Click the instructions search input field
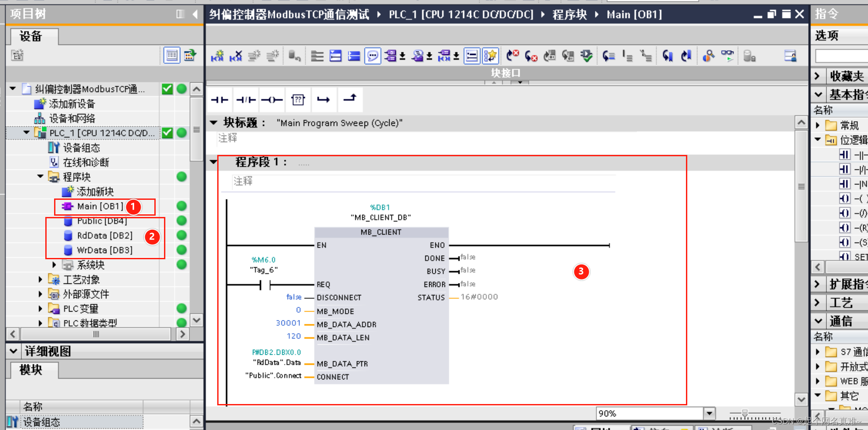The height and width of the screenshot is (430, 868). click(x=841, y=56)
